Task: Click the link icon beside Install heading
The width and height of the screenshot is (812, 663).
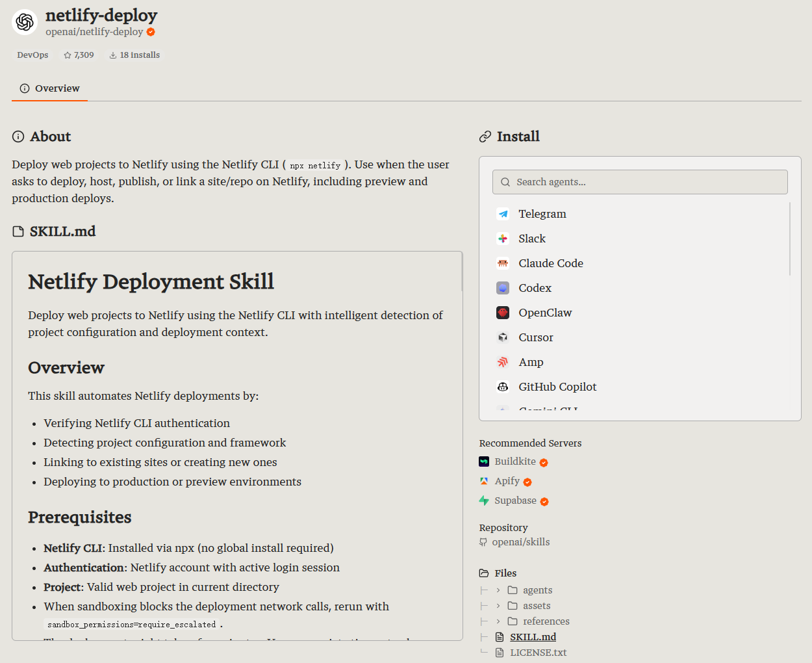Action: click(485, 136)
